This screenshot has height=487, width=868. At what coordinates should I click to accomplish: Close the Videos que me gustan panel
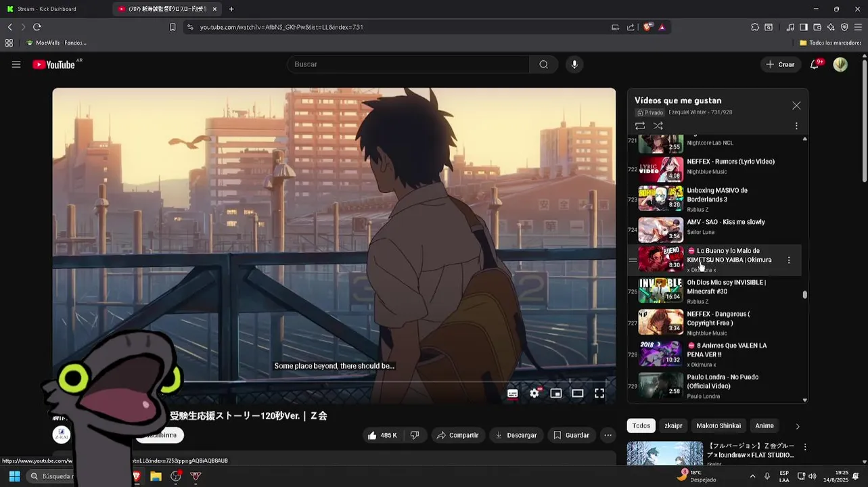796,106
